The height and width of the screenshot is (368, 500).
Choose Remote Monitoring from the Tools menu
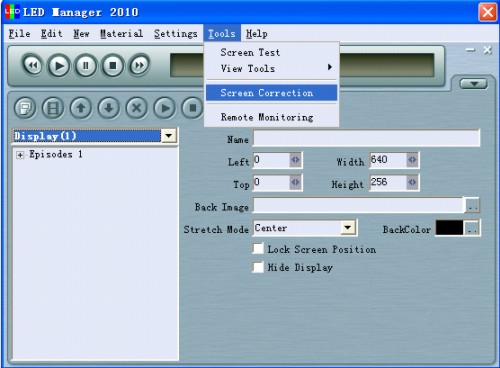click(x=272, y=117)
